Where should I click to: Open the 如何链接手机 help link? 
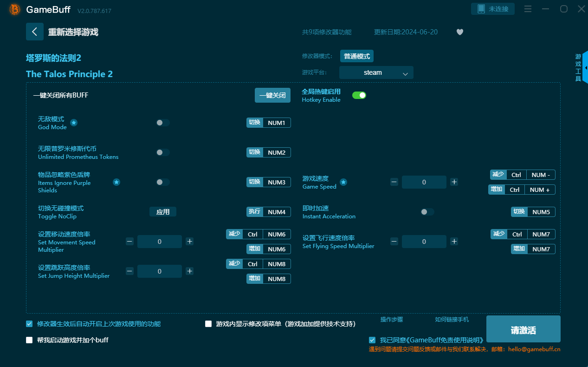click(x=452, y=320)
